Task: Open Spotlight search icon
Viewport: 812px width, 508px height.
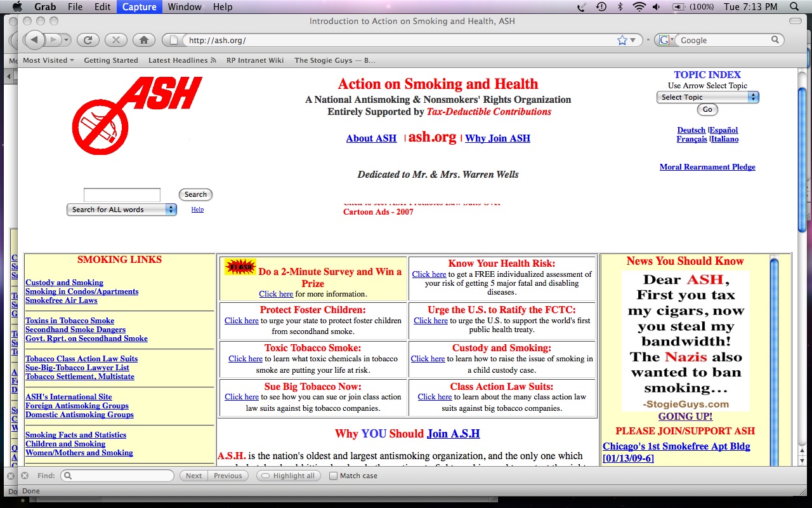Action: [794, 7]
